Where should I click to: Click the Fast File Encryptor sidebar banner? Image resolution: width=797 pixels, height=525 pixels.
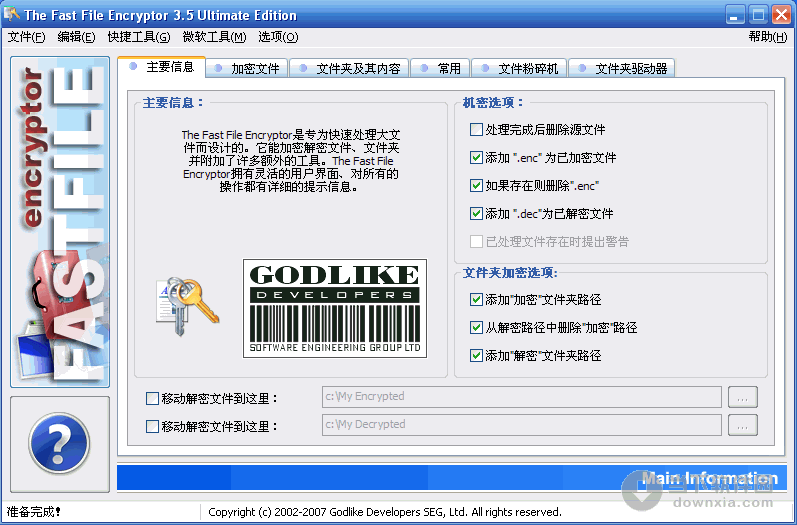tap(60, 222)
